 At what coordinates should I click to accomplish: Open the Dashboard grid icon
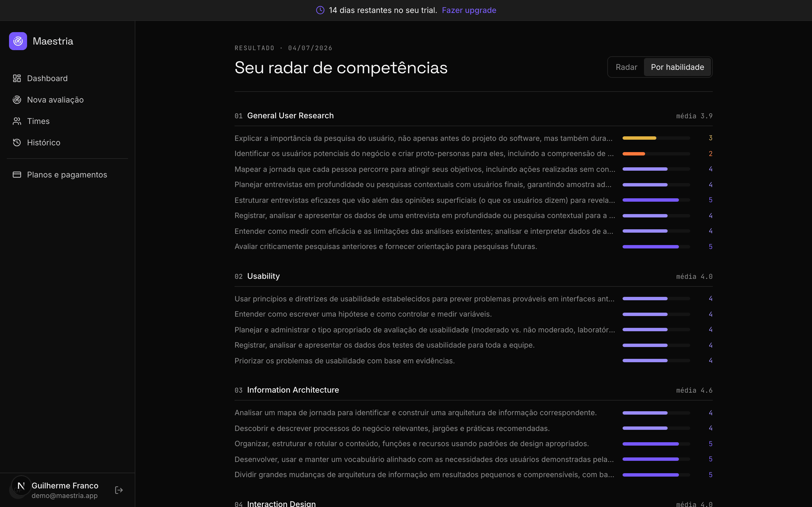[17, 79]
